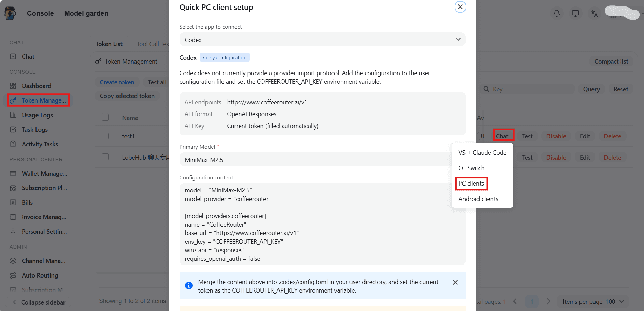The image size is (644, 311).
Task: Click page number 1 in pagination
Action: (x=531, y=301)
